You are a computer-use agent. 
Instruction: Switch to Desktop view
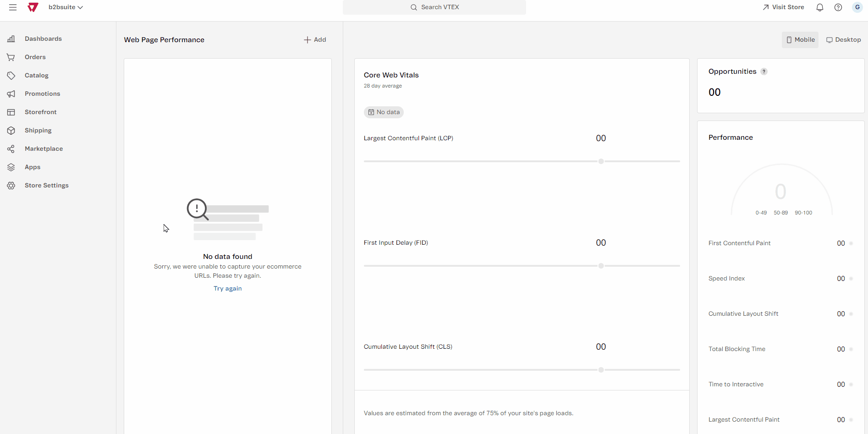[x=844, y=40]
